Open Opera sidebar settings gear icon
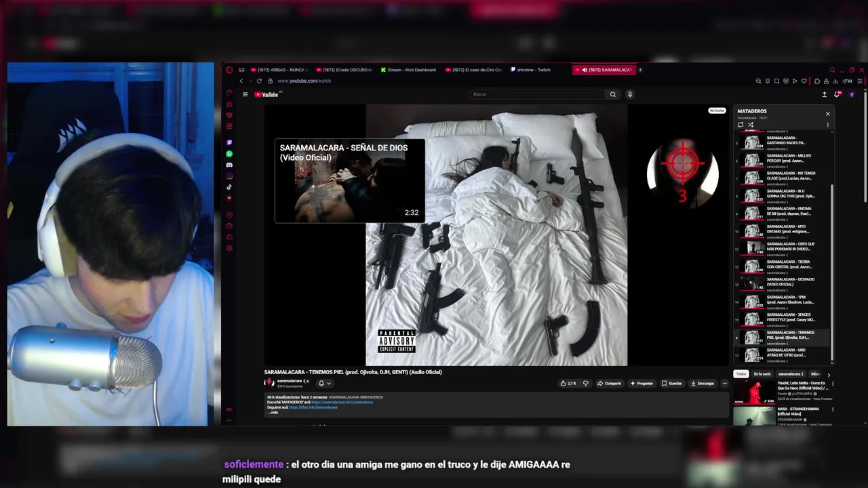Screen dimensions: 868x488 click(x=229, y=248)
